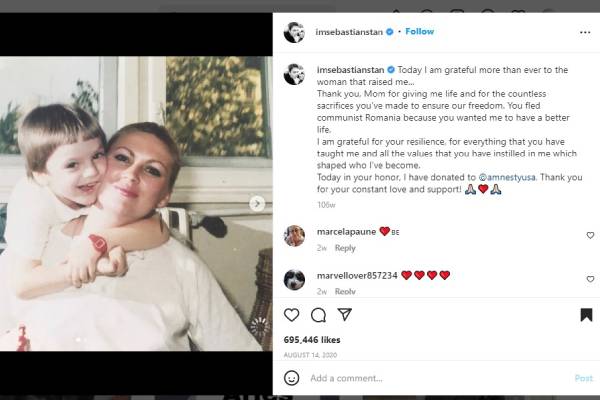
Task: Like marcelapaune's comment
Action: click(589, 235)
